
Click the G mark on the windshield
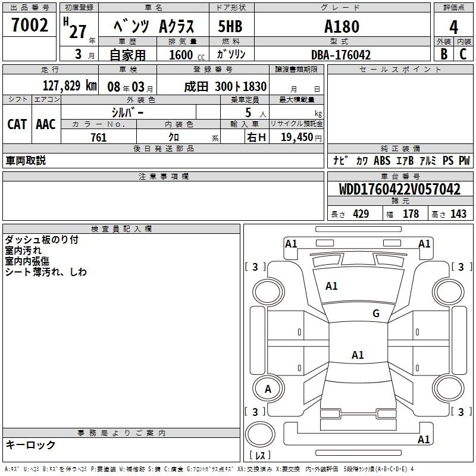click(375, 314)
